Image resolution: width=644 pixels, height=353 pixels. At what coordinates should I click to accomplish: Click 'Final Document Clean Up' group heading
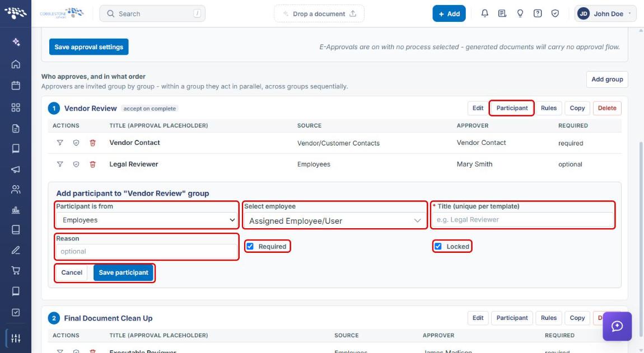pyautogui.click(x=108, y=318)
